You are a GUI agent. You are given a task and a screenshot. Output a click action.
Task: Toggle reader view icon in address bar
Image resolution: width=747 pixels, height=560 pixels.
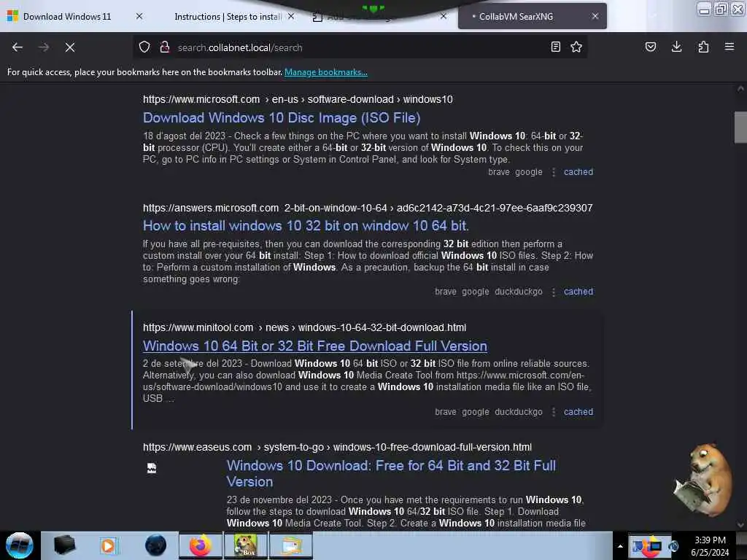[x=555, y=47]
